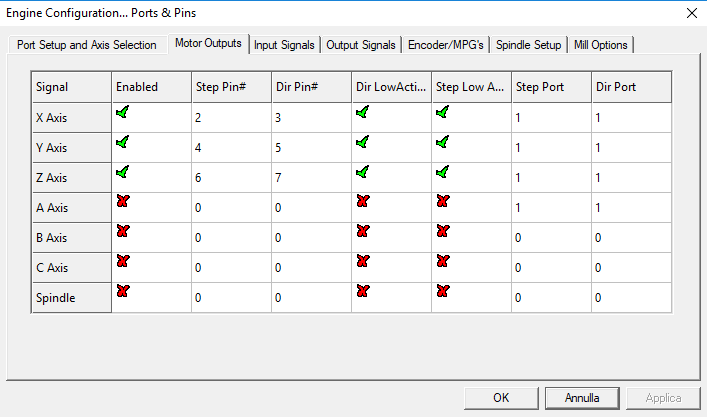The width and height of the screenshot is (707, 417).
Task: Disable the Z Axis Enabled checkmark
Action: pyautogui.click(x=122, y=172)
